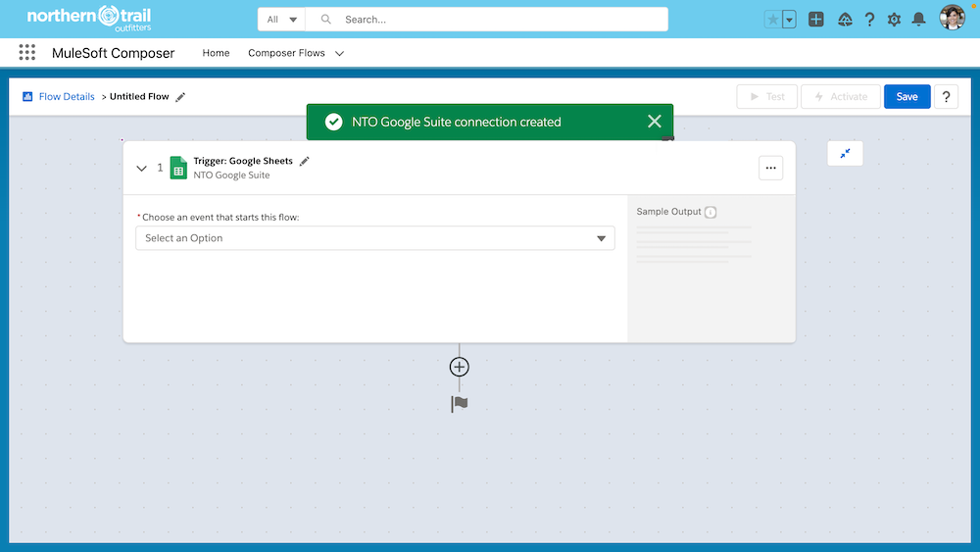Open the App Launcher grid icon
Viewport: 980px width, 552px height.
tap(26, 53)
